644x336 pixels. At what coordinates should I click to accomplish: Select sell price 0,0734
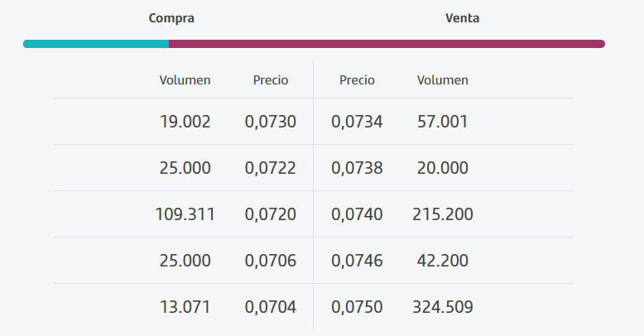pyautogui.click(x=357, y=122)
